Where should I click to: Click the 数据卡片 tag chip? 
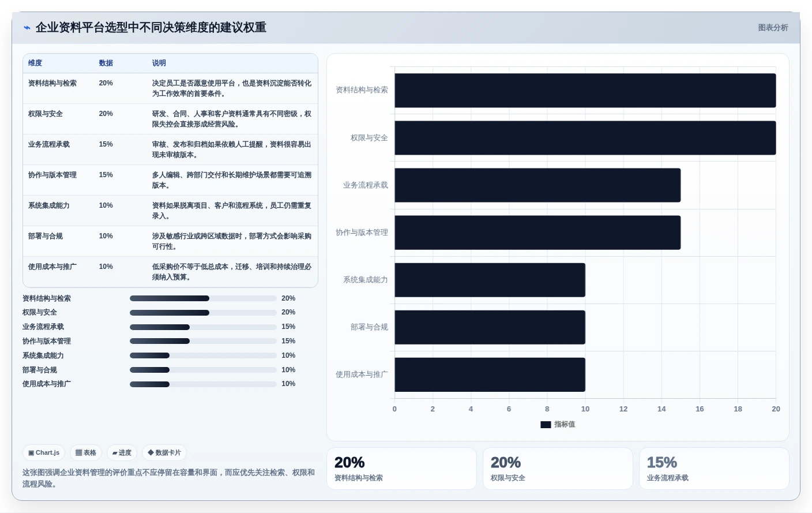164,453
